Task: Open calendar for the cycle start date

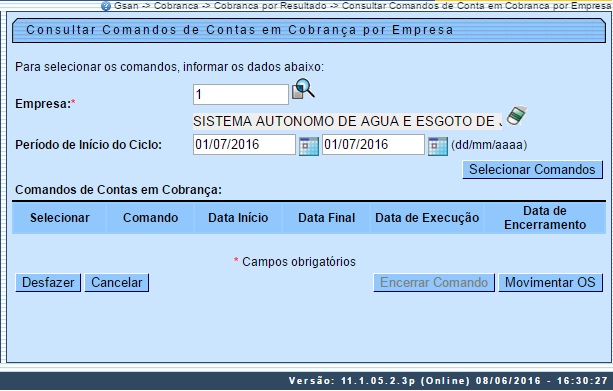Action: (309, 146)
